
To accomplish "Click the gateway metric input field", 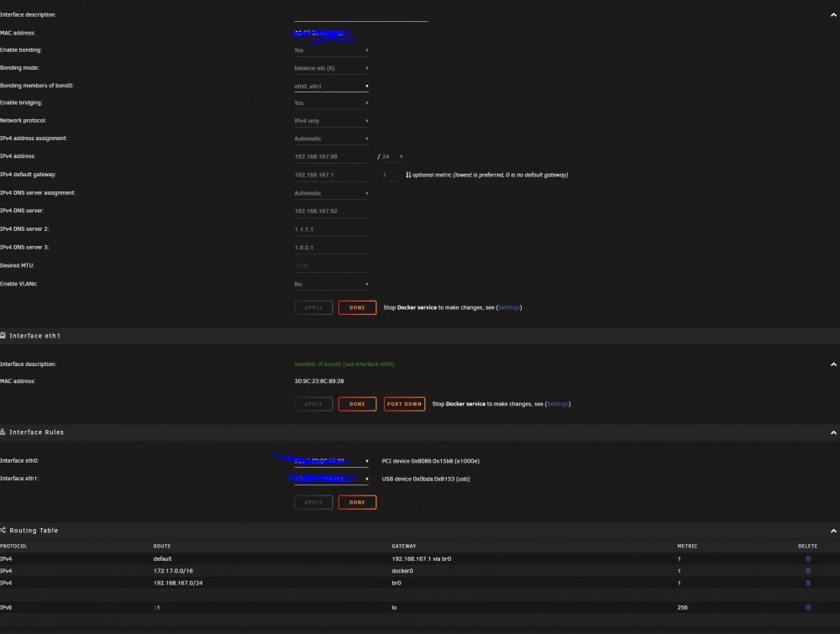I will point(390,176).
